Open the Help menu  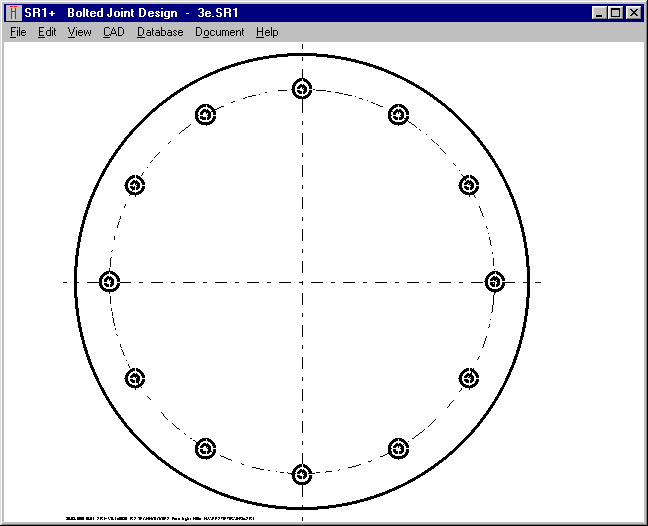(267, 32)
